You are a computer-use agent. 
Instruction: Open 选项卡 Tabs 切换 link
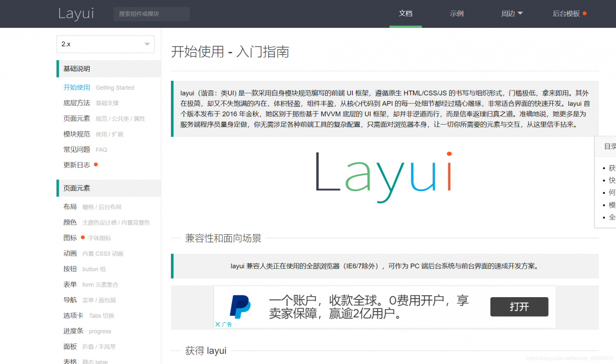pyautogui.click(x=89, y=315)
